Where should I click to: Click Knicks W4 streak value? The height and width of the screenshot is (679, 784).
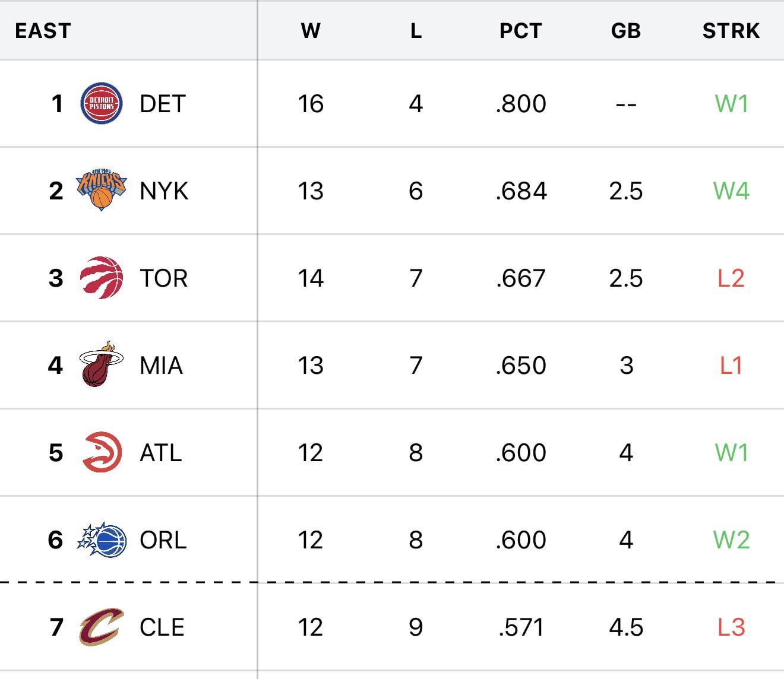[x=731, y=191]
